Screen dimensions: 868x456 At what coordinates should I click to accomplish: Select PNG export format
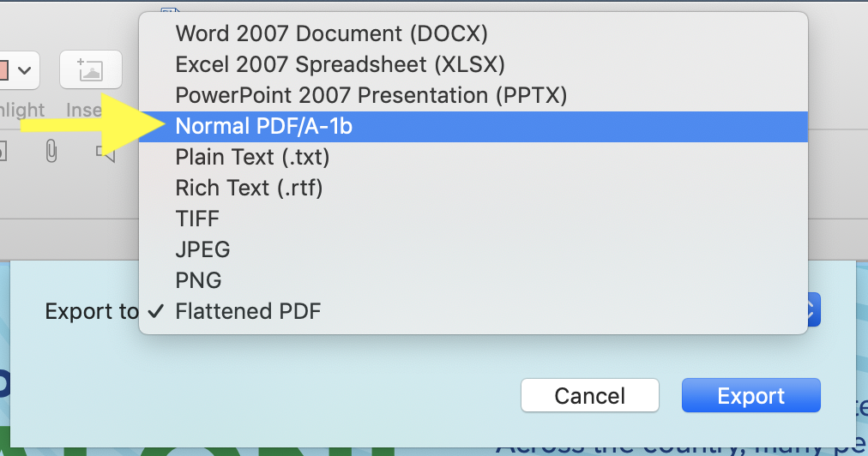pos(198,280)
